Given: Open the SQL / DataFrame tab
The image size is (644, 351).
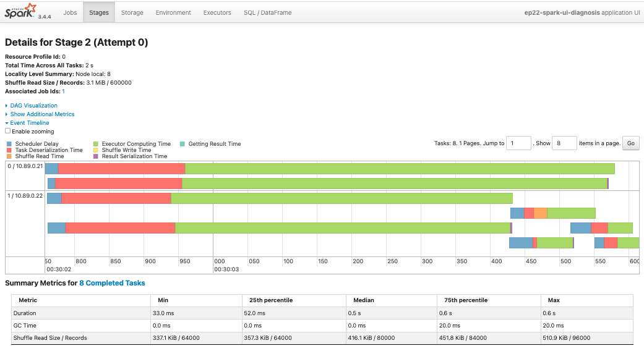Looking at the screenshot, I should [267, 12].
